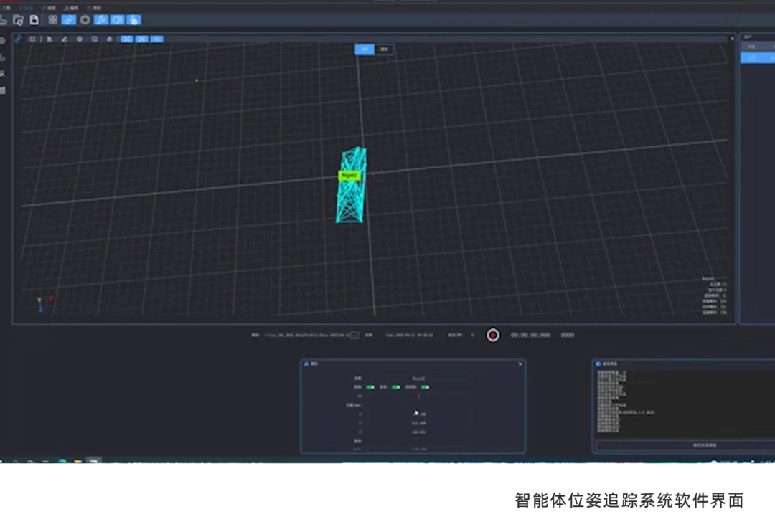775x532 pixels.
Task: Click the browse box beside the file path
Action: (x=354, y=335)
